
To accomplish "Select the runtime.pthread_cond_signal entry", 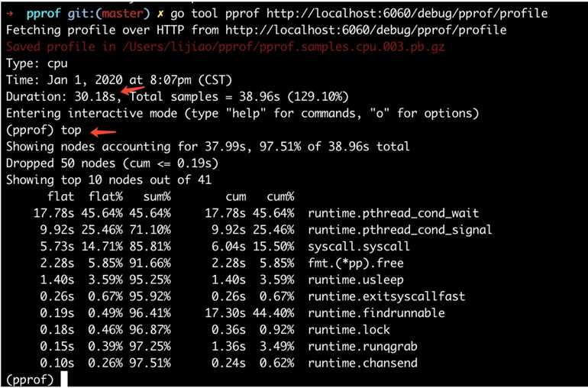I will [x=399, y=230].
